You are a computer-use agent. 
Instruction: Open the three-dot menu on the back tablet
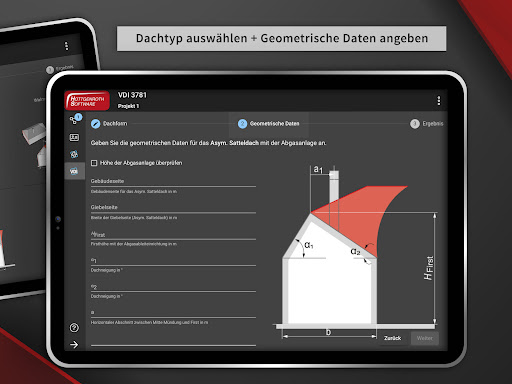[66, 46]
